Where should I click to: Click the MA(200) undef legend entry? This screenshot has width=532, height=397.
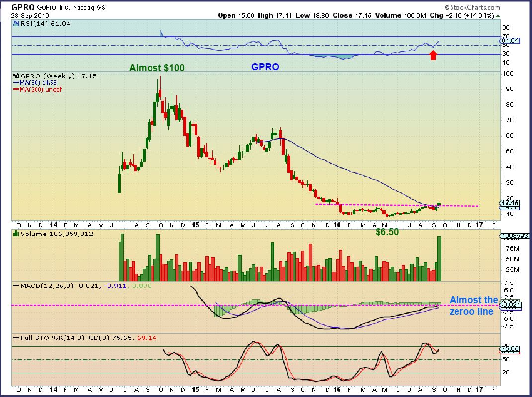(x=37, y=89)
